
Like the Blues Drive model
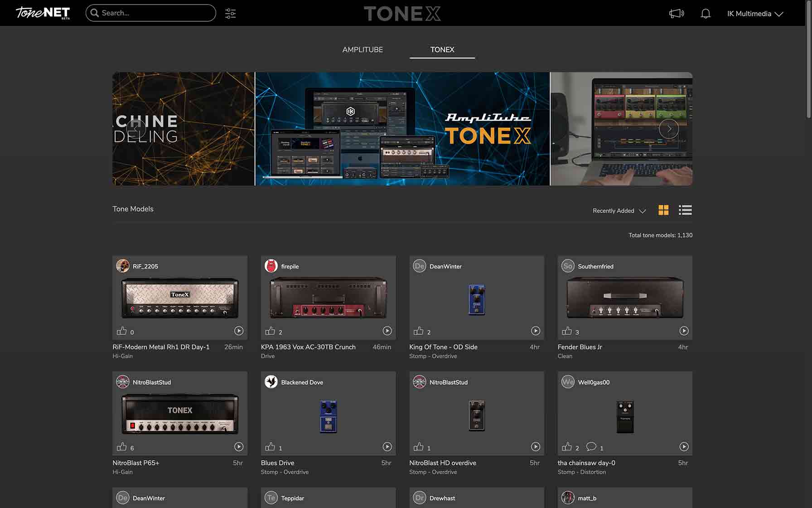click(270, 447)
